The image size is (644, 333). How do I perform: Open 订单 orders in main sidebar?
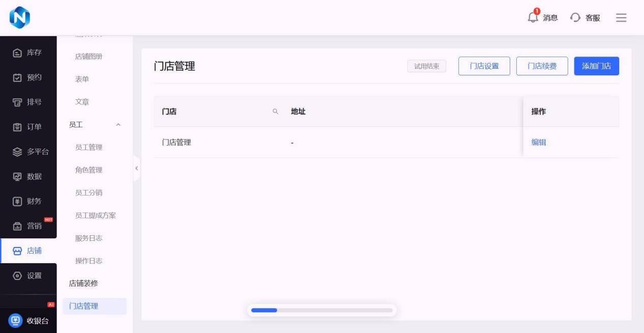tap(17, 127)
